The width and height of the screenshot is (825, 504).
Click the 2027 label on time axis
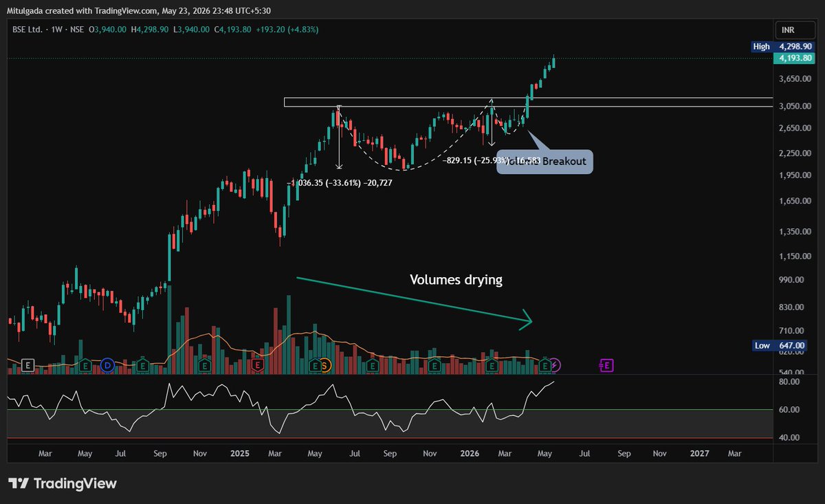699,454
